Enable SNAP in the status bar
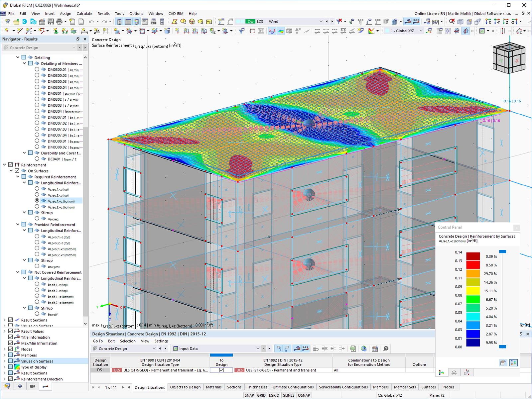 [x=249, y=395]
